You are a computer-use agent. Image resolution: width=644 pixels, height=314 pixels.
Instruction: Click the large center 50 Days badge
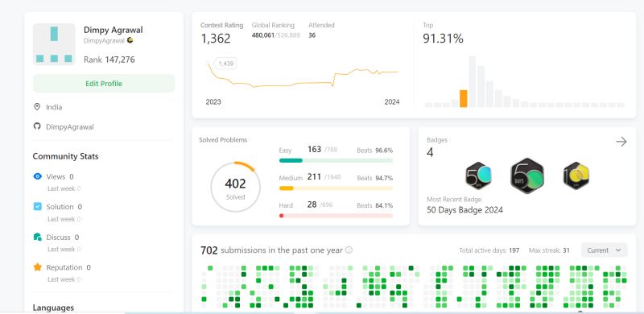(x=527, y=176)
